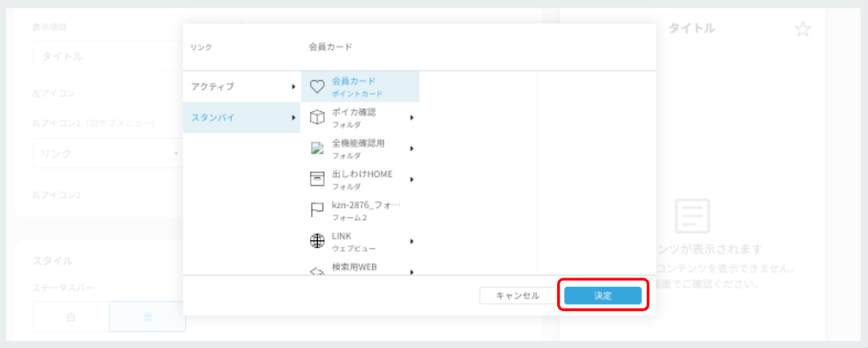
Task: Click the flag icon for kzn-2876 form
Action: tap(317, 210)
